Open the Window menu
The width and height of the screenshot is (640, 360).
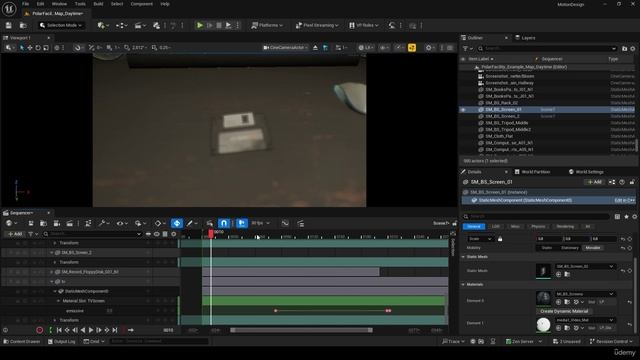pos(59,4)
